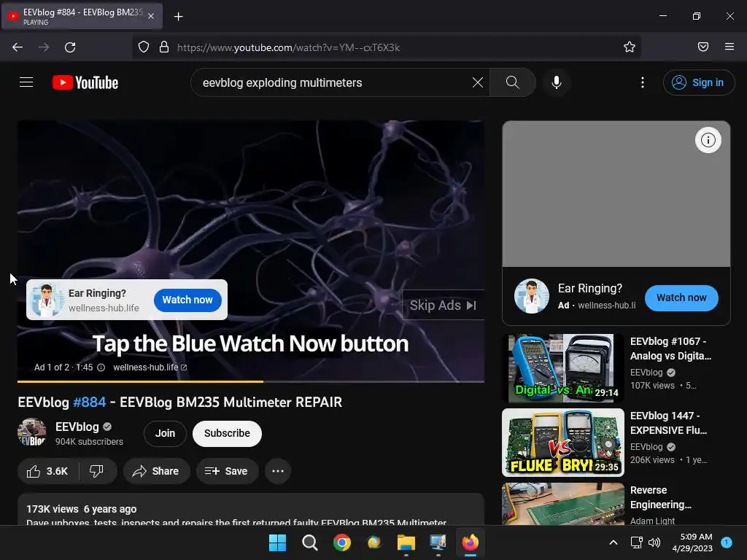
Task: Open the notification badge in tray
Action: (727, 542)
